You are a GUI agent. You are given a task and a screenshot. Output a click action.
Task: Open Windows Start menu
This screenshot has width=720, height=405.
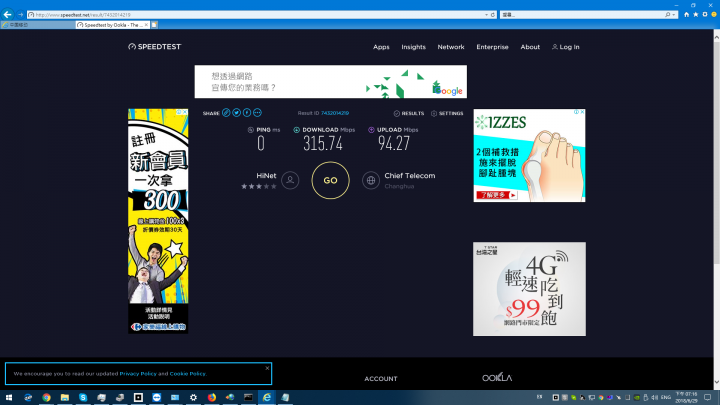(9, 397)
